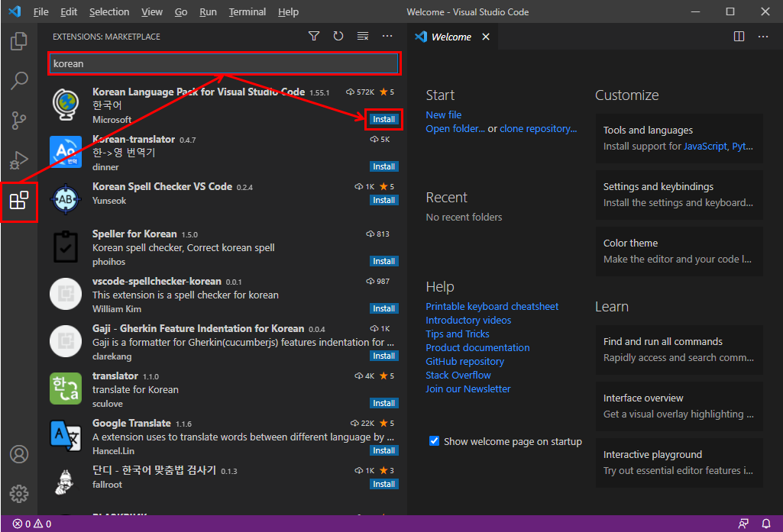Select the Welcome editor tab
This screenshot has height=532, width=783.
coord(451,37)
